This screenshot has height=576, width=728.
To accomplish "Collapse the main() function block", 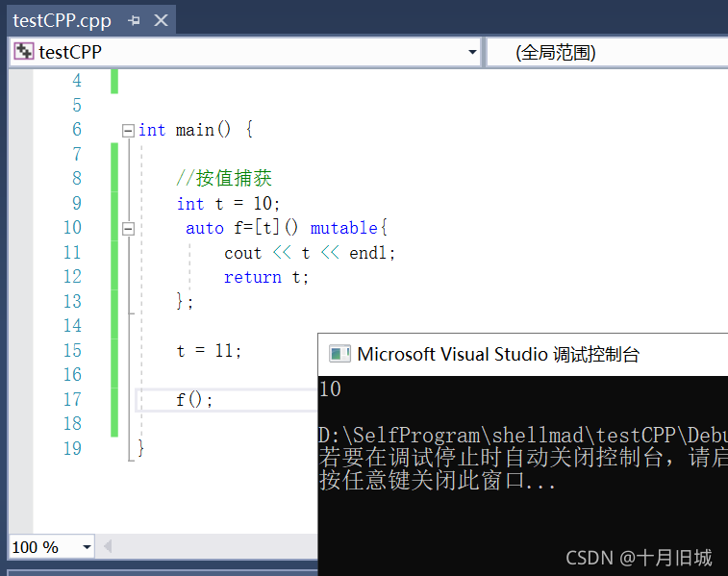I will coord(128,131).
